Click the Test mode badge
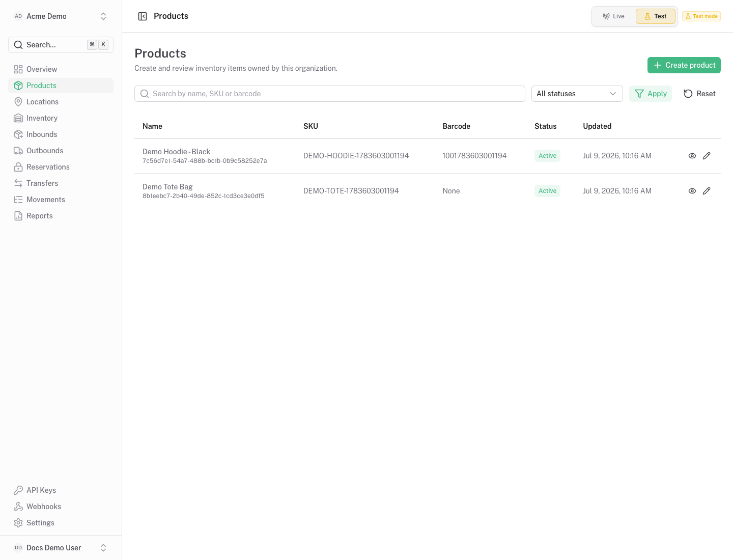The width and height of the screenshot is (733, 560). point(701,16)
